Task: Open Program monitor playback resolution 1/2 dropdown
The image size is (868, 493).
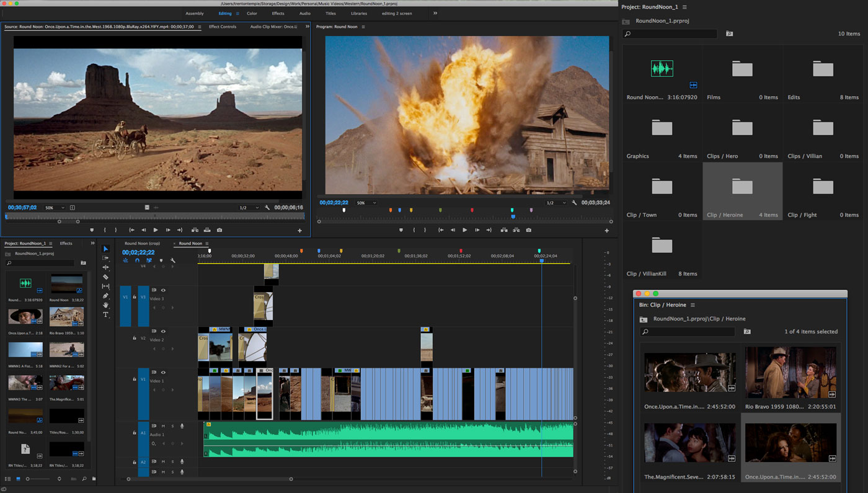Action: click(x=556, y=203)
